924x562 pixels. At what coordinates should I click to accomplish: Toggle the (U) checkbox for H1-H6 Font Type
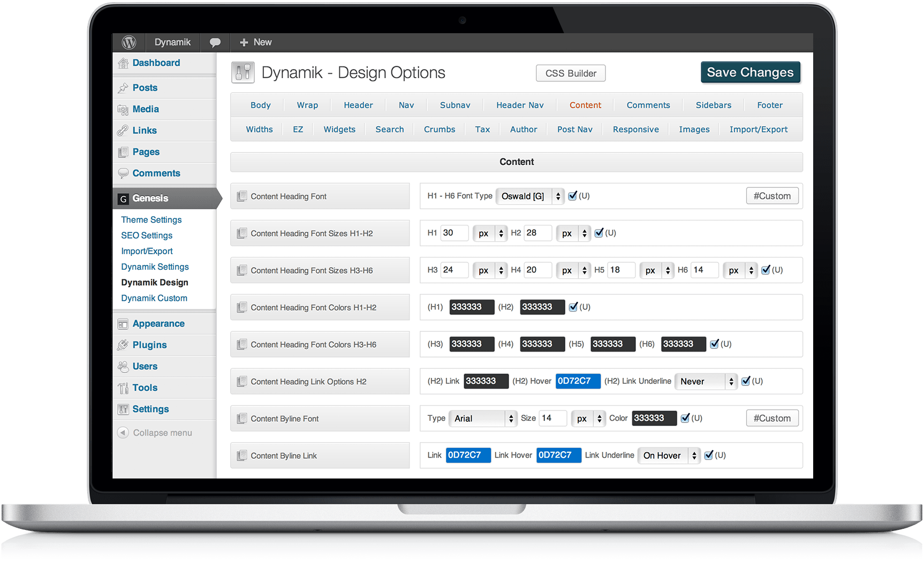572,196
